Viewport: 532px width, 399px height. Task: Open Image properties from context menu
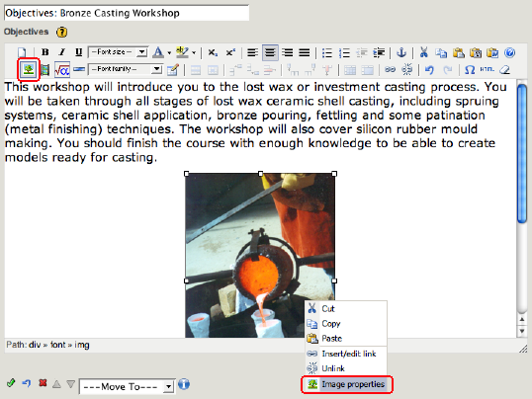tap(346, 384)
